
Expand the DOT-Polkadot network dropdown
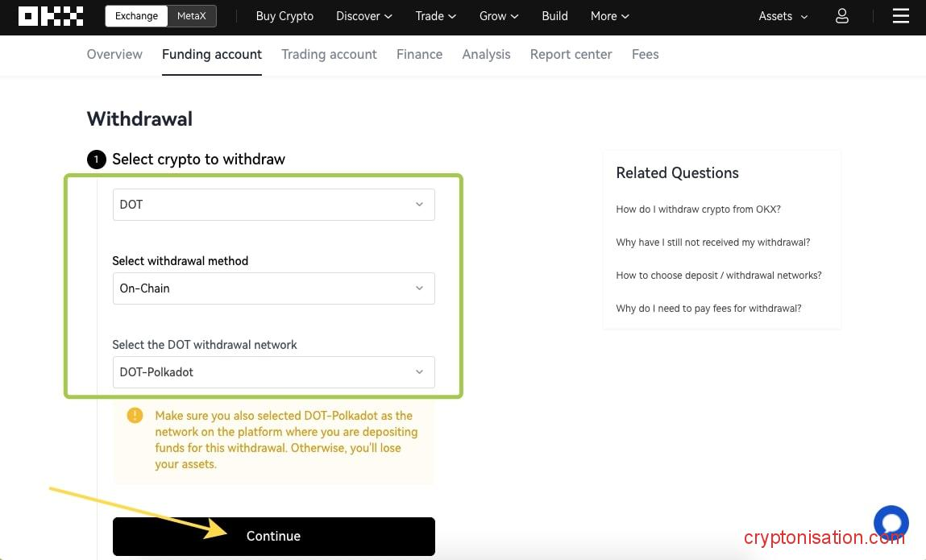click(273, 372)
